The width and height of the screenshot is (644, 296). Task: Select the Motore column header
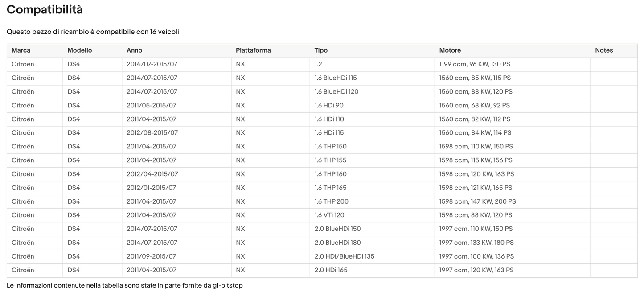coord(450,50)
